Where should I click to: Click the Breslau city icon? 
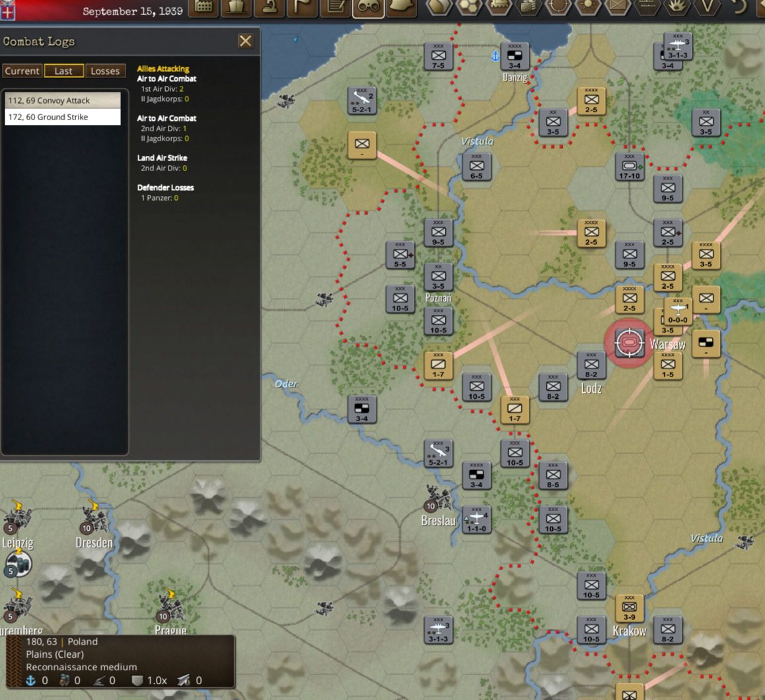(438, 498)
